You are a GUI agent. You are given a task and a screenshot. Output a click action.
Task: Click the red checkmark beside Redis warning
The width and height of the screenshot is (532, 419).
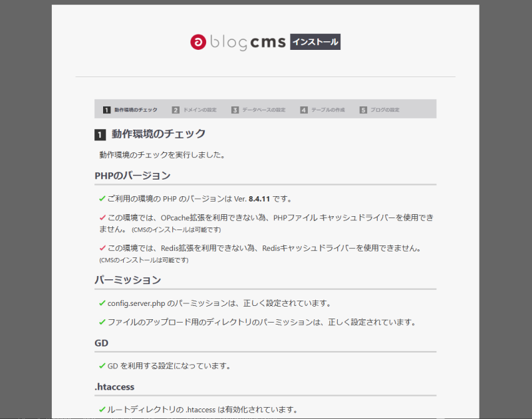point(102,248)
